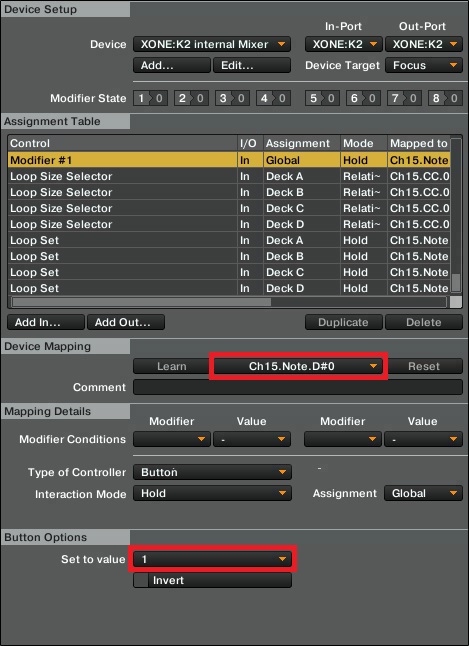Screen dimensions: 469x646
Task: Click Modifier State indicator 1
Action: (x=150, y=98)
